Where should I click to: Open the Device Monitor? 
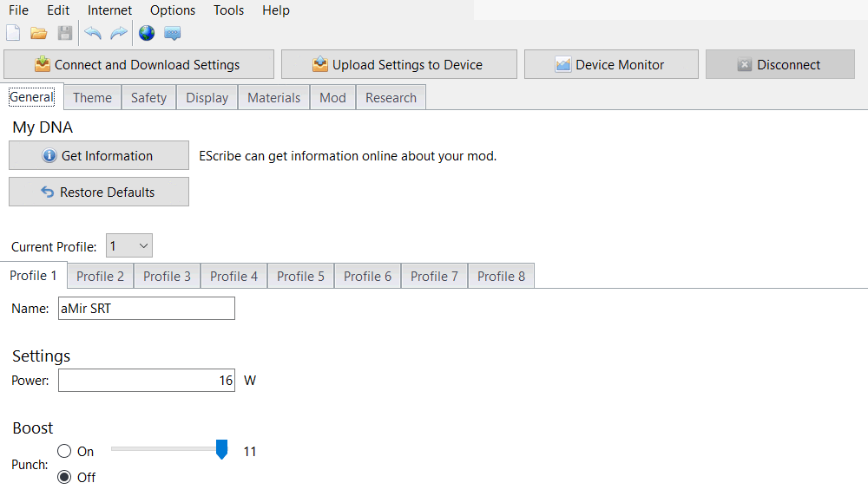click(611, 65)
